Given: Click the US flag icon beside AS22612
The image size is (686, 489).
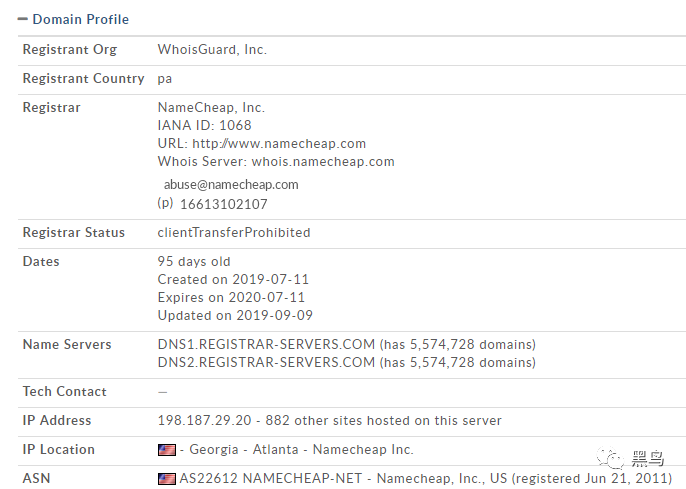Looking at the screenshot, I should point(167,479).
